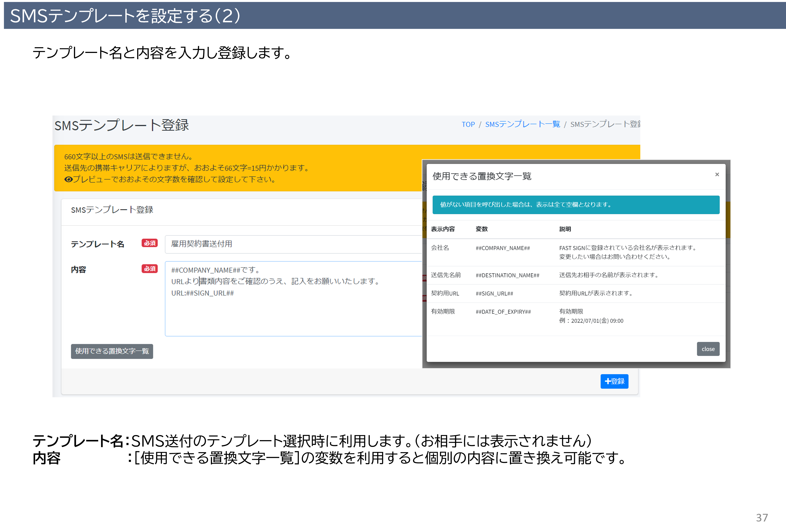The image size is (786, 532).
Task: Click the eye preview icon in warning
Action: 68,179
